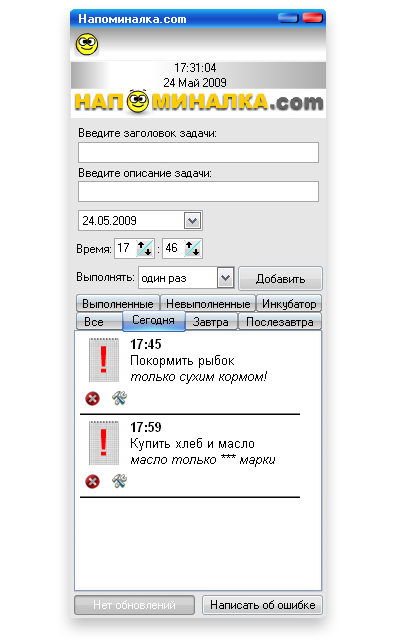This screenshot has width=399, height=640.
Task: Click the date display '24 Май 2009'
Action: (195, 83)
